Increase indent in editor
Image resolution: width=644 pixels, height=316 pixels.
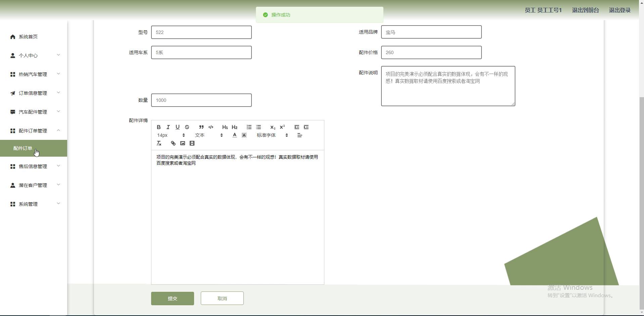pyautogui.click(x=306, y=127)
